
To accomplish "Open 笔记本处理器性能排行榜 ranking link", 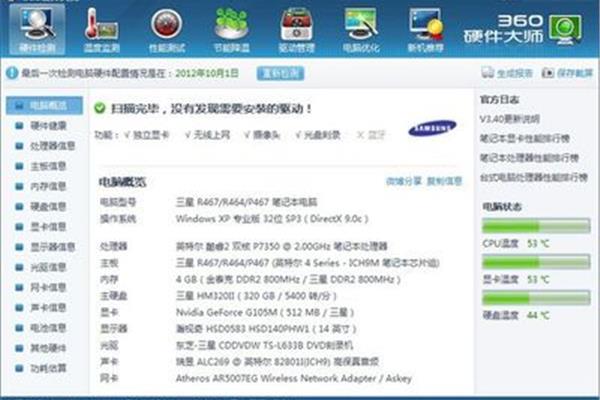I will (529, 158).
